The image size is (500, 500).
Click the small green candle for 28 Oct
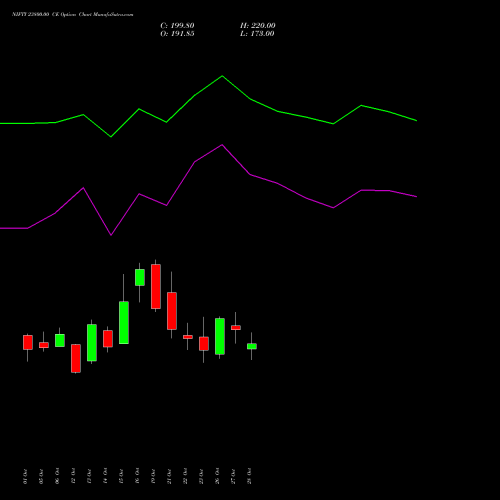pos(252,346)
